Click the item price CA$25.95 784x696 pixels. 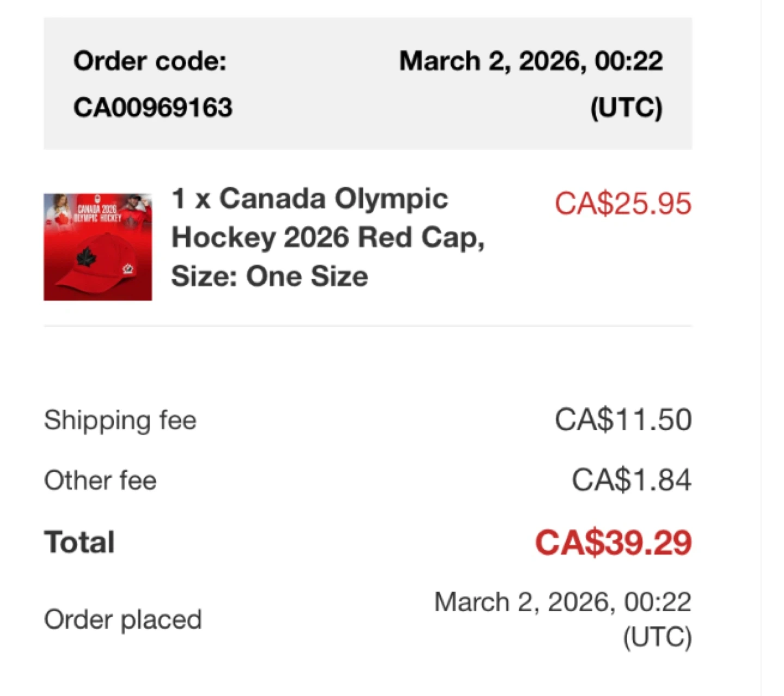(x=623, y=204)
